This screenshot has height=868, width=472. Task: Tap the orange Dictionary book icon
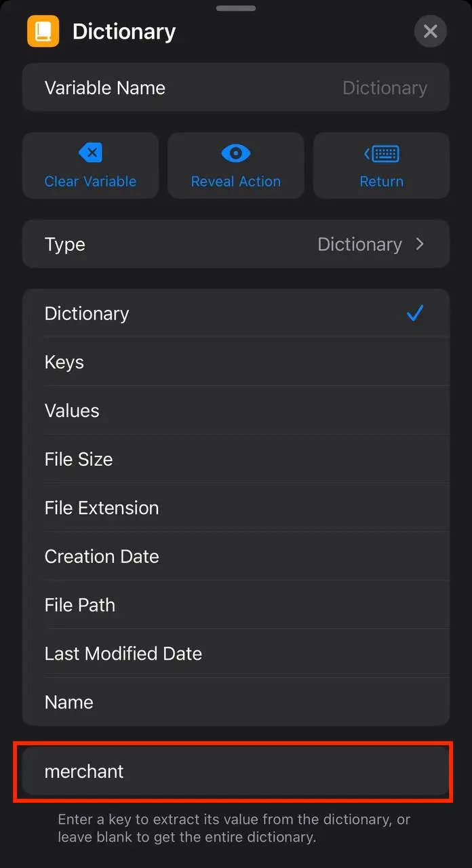pos(43,31)
